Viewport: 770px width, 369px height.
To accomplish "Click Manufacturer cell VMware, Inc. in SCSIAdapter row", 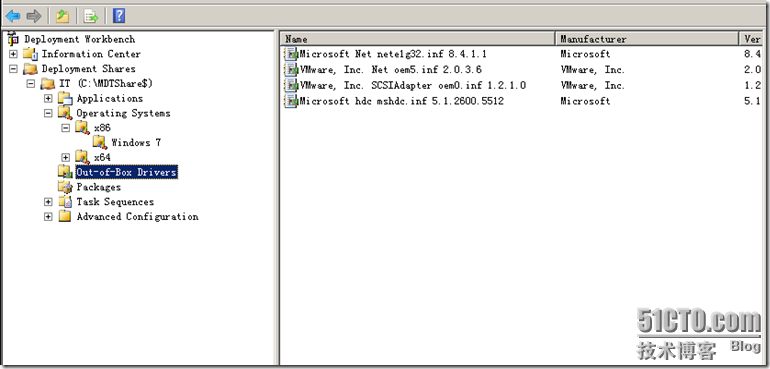I will pos(593,85).
